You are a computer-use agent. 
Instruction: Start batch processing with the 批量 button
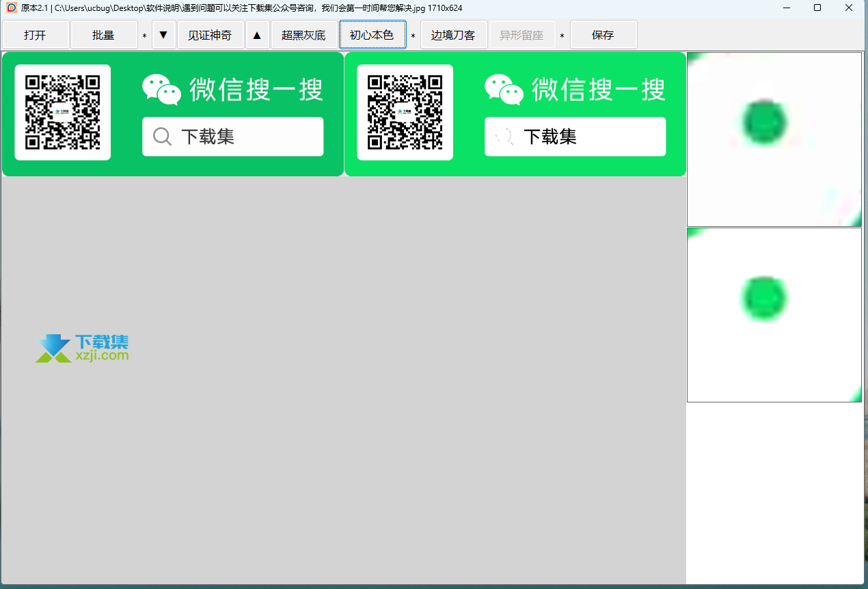[104, 35]
